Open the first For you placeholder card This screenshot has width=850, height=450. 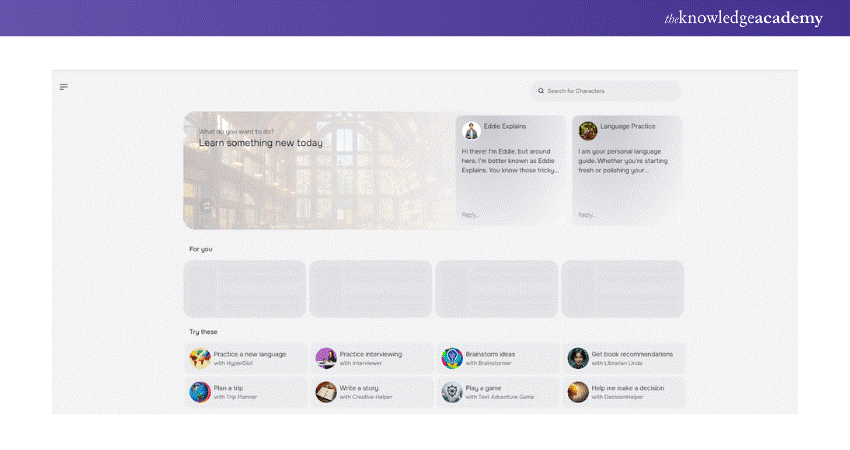click(x=245, y=289)
